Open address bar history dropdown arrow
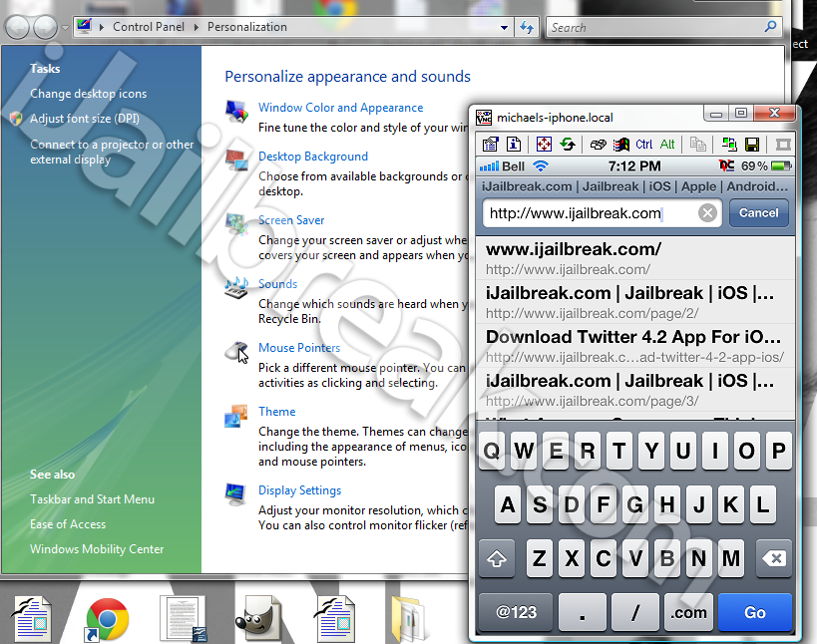 [x=504, y=27]
